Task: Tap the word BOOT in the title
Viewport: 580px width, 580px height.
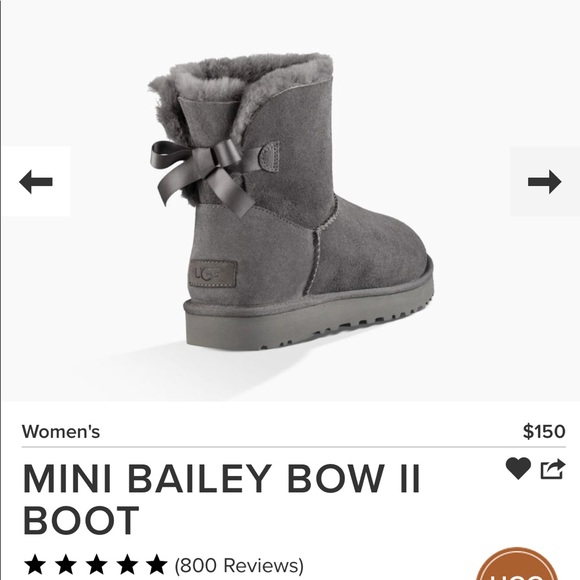Action: pos(81,520)
